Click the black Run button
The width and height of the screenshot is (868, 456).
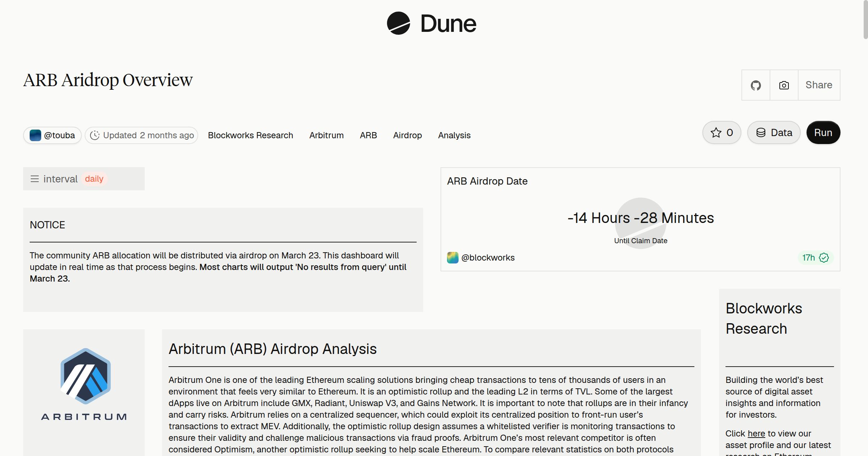coord(823,132)
